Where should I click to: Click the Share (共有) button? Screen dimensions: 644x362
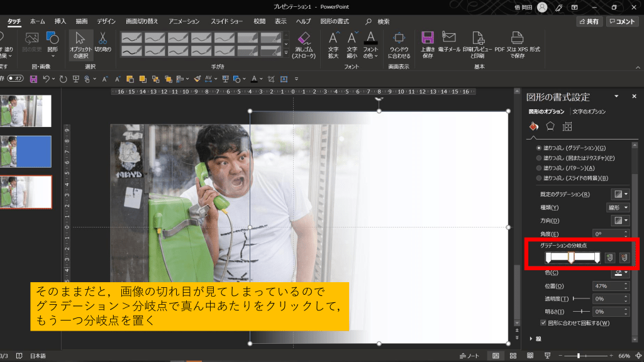[589, 21]
